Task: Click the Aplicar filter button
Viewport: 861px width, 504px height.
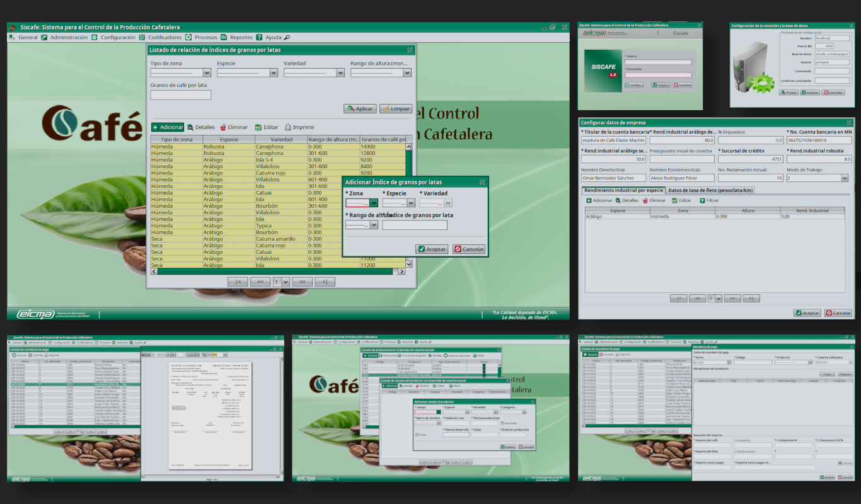Action: [360, 109]
